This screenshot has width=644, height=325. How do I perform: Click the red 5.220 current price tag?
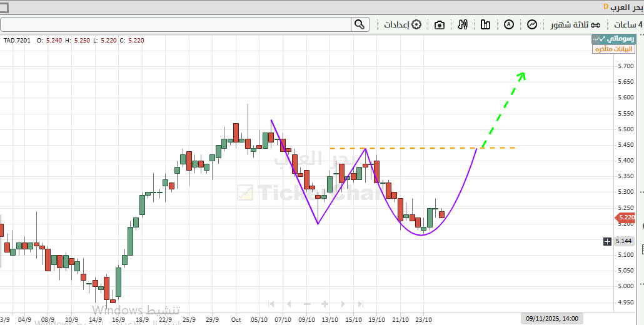tap(625, 217)
